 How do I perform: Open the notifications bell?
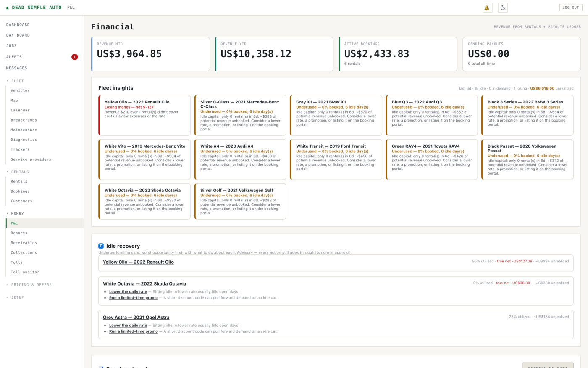click(487, 8)
